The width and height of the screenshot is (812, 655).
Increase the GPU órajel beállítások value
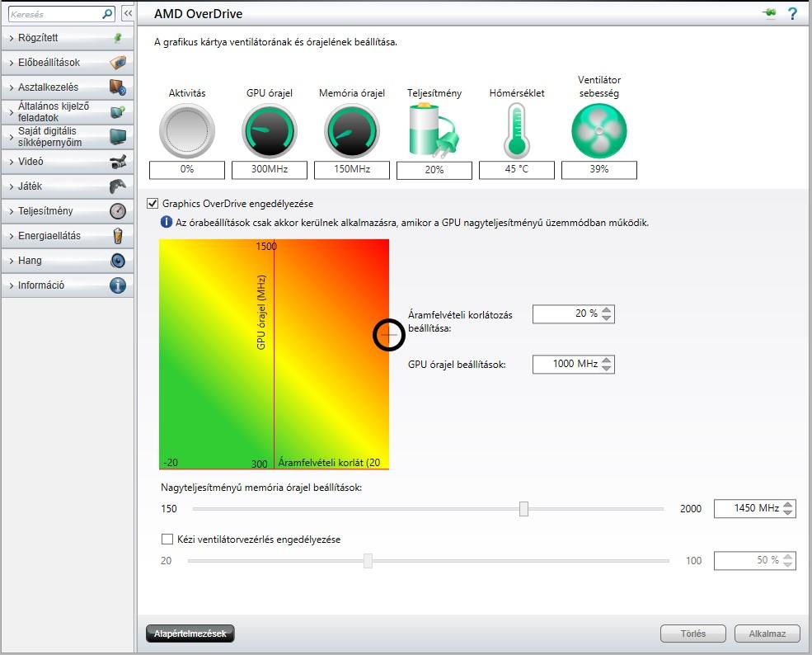tap(607, 360)
